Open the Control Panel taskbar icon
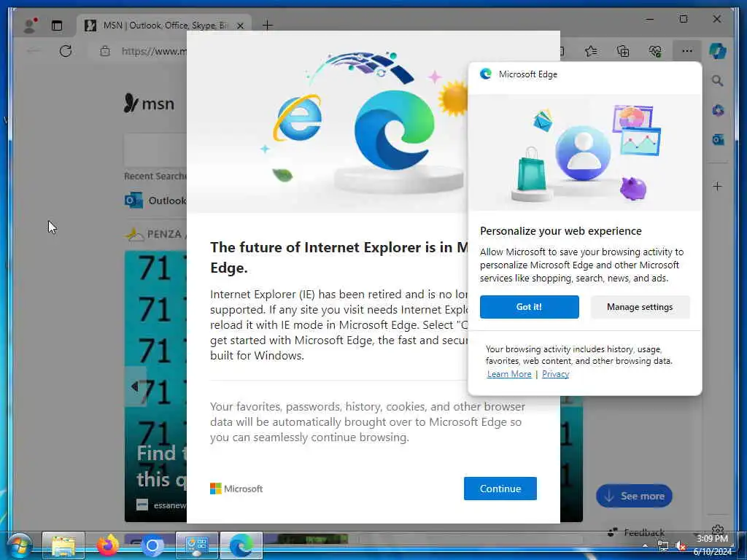The height and width of the screenshot is (560, 747). (197, 545)
